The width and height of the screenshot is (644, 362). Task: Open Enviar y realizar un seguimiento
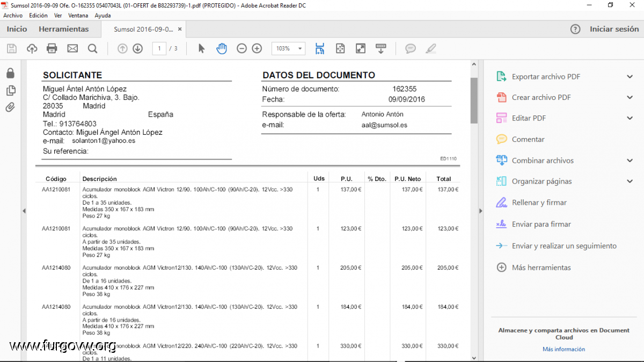pos(564,246)
